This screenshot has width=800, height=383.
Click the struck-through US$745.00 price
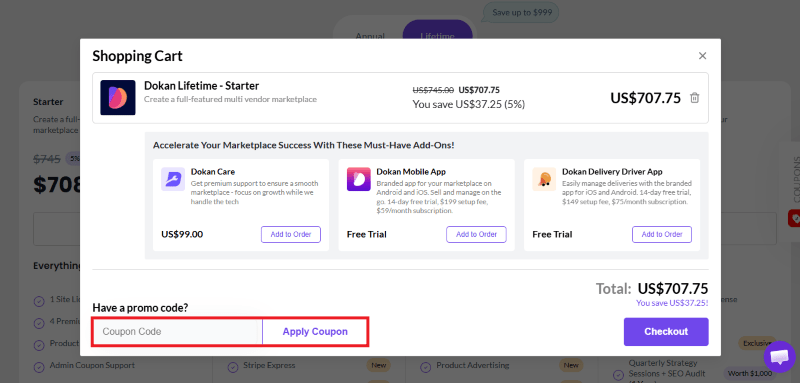coord(433,90)
